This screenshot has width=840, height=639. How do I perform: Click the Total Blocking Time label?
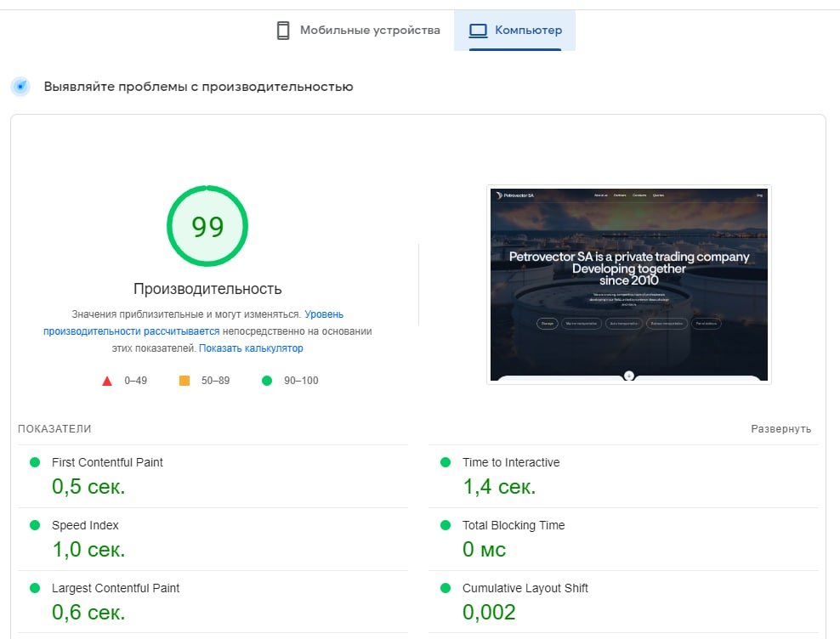pyautogui.click(x=514, y=525)
